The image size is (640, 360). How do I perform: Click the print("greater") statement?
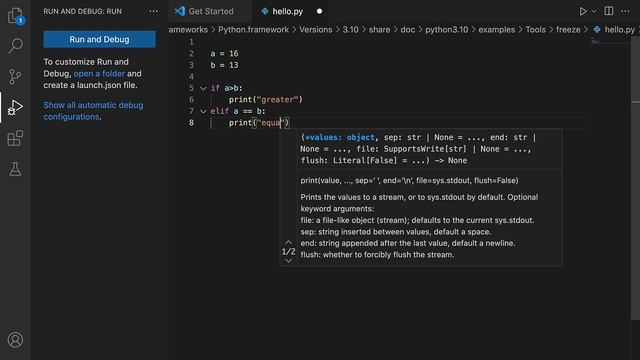pos(266,100)
